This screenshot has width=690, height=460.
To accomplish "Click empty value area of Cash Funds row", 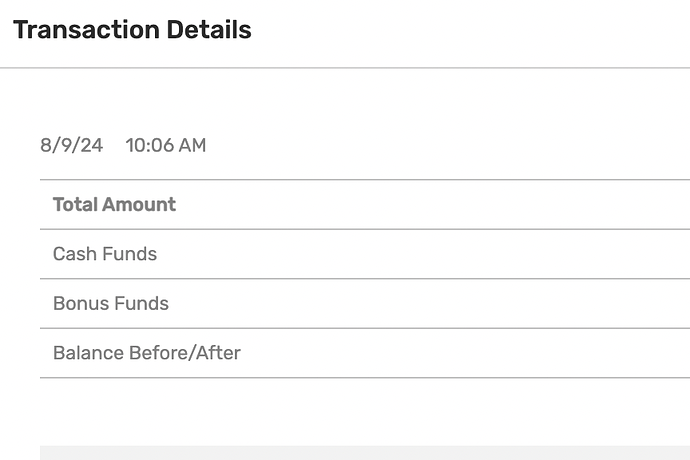I will tap(500, 254).
